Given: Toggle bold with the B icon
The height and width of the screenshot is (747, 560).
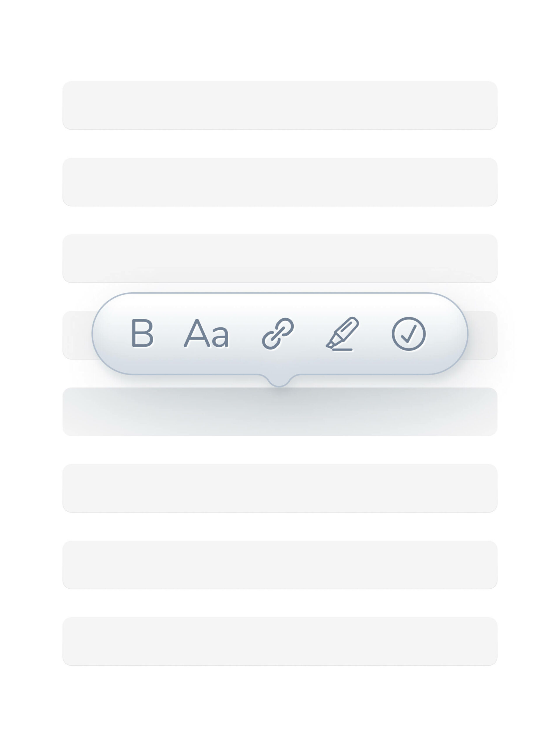Looking at the screenshot, I should point(142,333).
